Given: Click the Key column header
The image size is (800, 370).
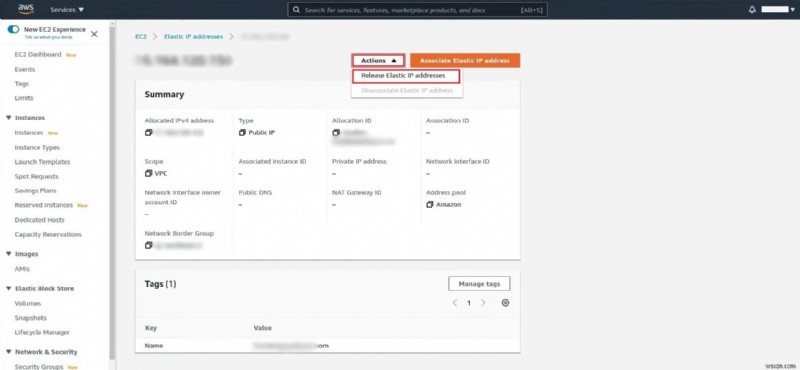Looking at the screenshot, I should [151, 328].
